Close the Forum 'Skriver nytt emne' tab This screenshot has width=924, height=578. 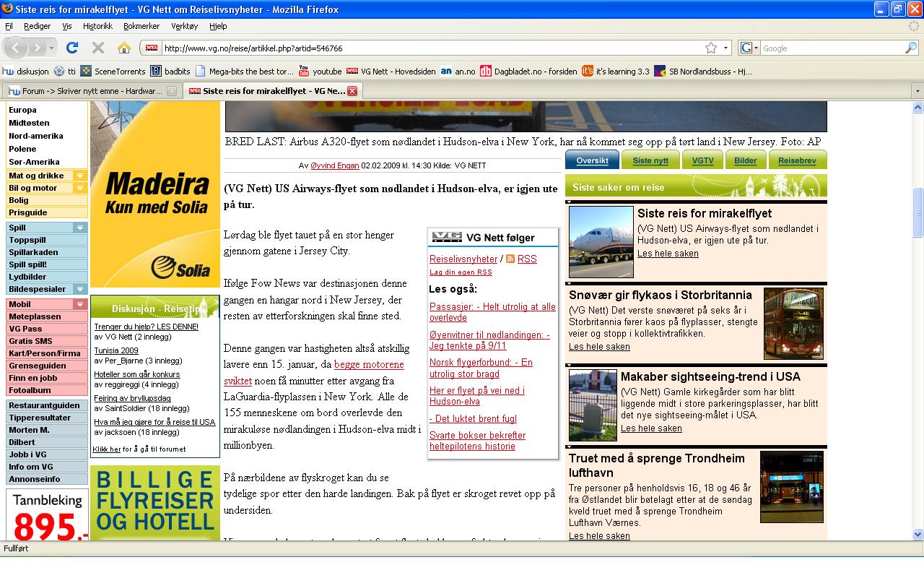tap(171, 91)
